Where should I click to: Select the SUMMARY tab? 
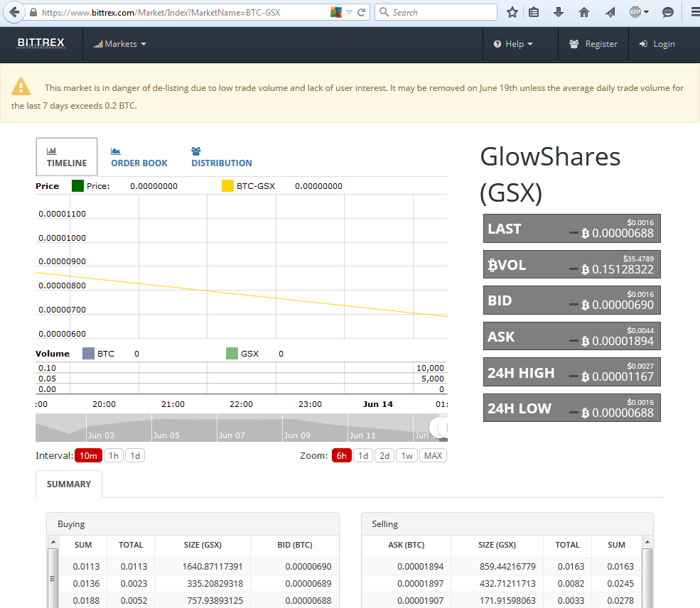tap(69, 484)
